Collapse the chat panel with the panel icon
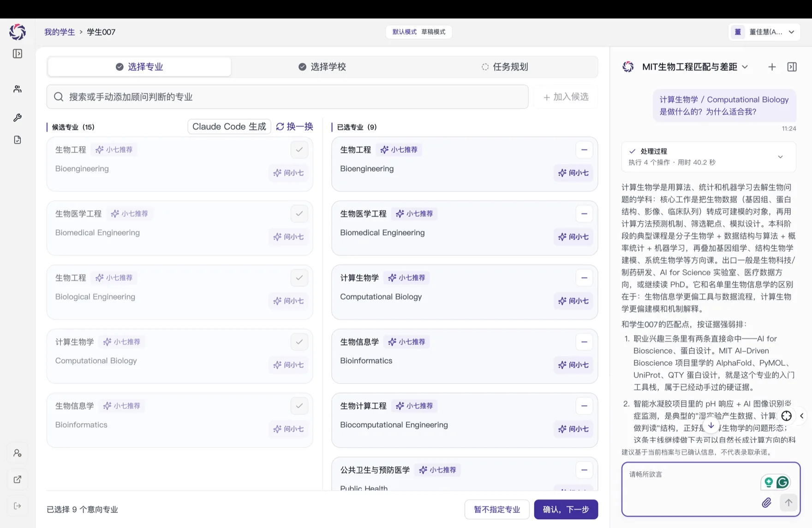 tap(792, 67)
